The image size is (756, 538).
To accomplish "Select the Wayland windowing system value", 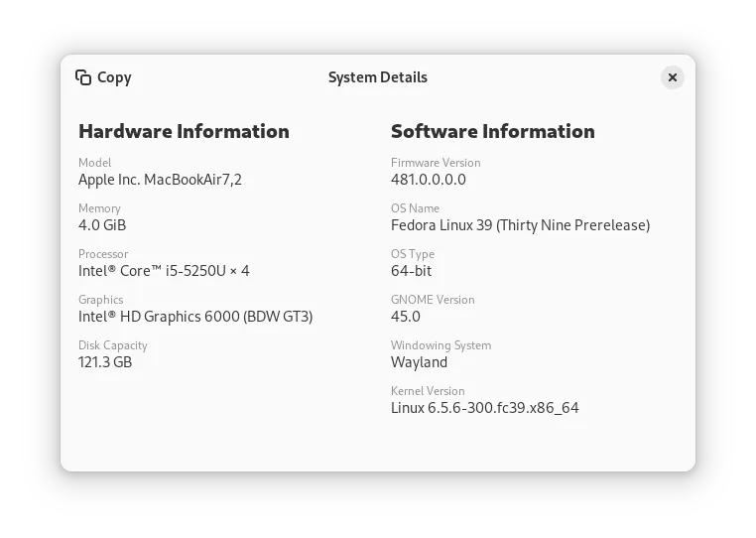I will pos(419,362).
